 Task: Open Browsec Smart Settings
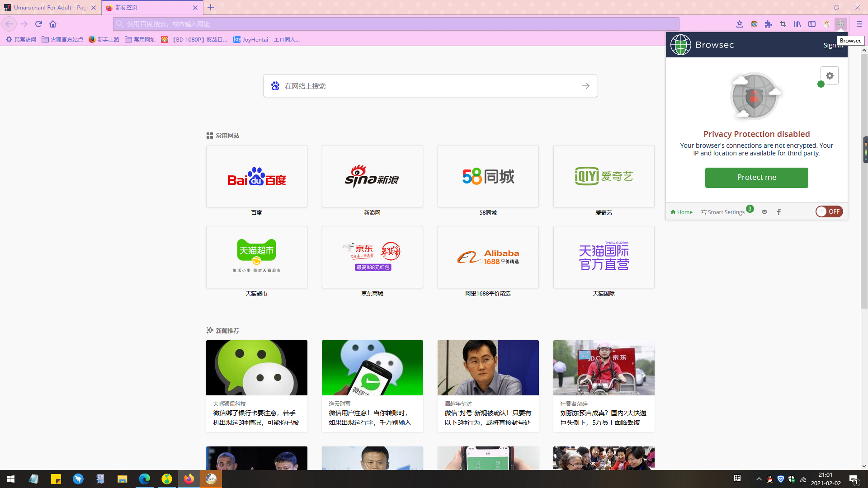(x=723, y=212)
